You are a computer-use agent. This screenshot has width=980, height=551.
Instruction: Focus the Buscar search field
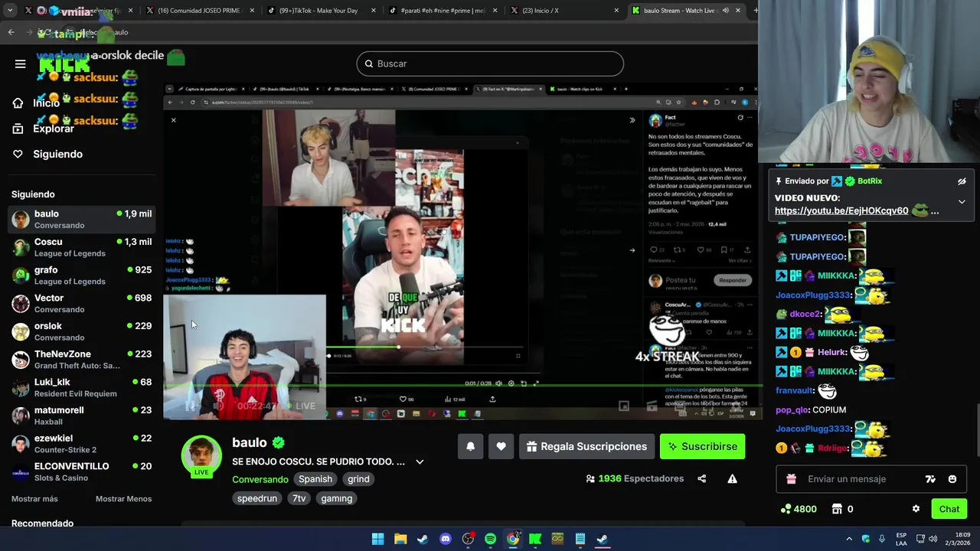pyautogui.click(x=490, y=64)
